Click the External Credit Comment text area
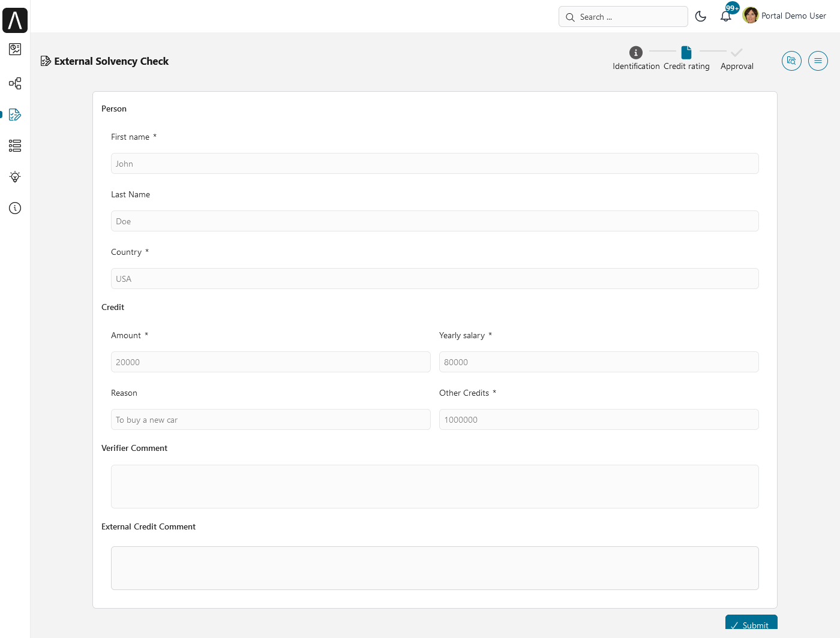840x638 pixels. click(x=435, y=568)
